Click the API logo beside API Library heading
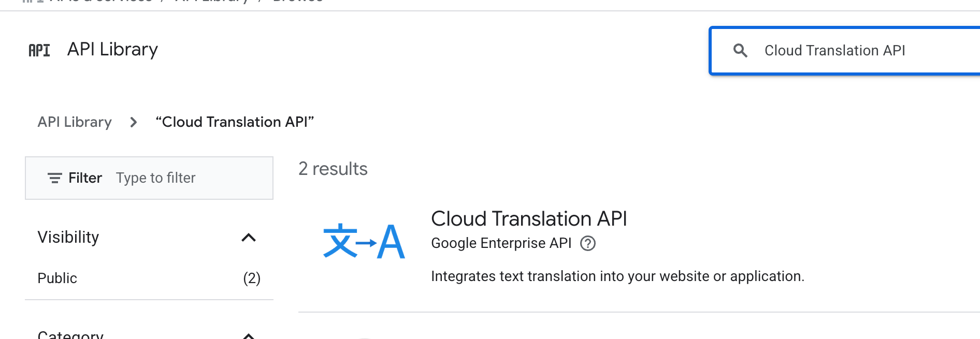980x339 pixels. 39,50
